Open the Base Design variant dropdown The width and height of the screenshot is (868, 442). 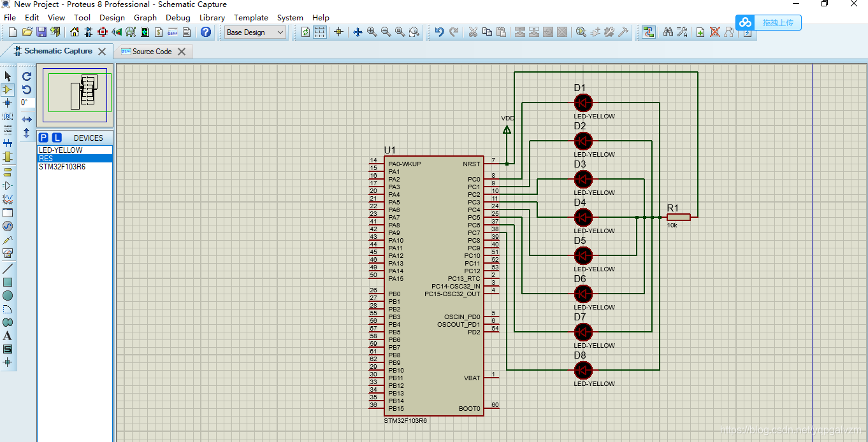click(x=255, y=32)
